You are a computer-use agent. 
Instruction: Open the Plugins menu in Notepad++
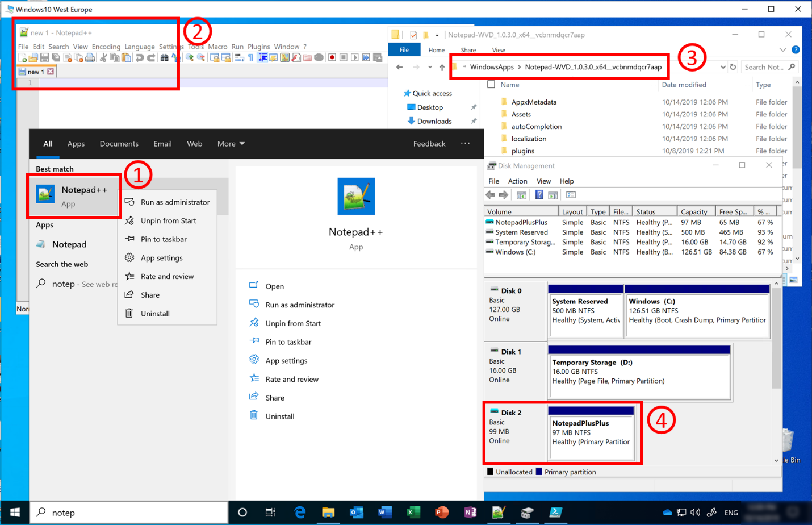click(259, 47)
